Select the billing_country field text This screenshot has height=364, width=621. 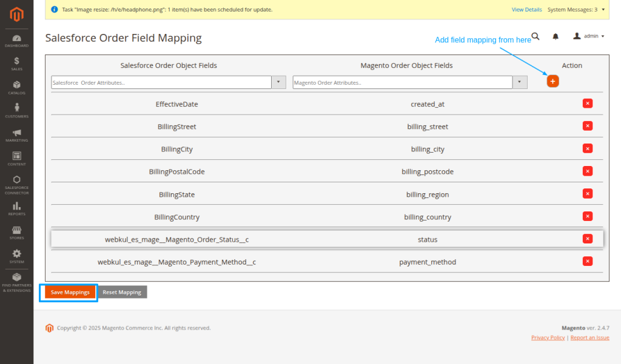428,217
